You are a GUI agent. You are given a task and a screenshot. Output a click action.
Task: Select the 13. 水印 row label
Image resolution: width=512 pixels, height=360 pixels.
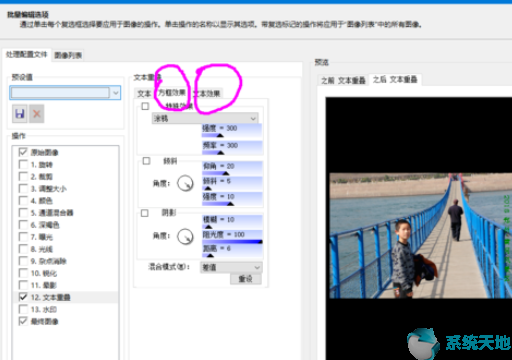pos(44,310)
